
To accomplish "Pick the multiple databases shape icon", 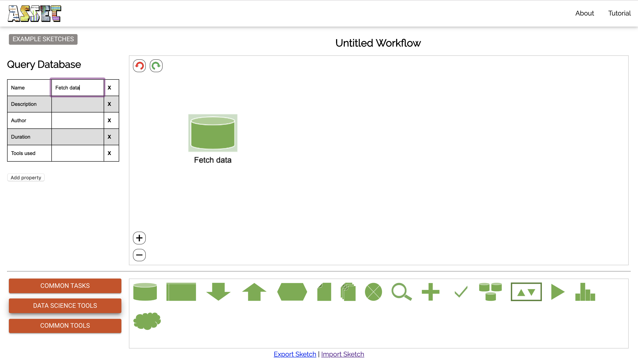I will (490, 292).
